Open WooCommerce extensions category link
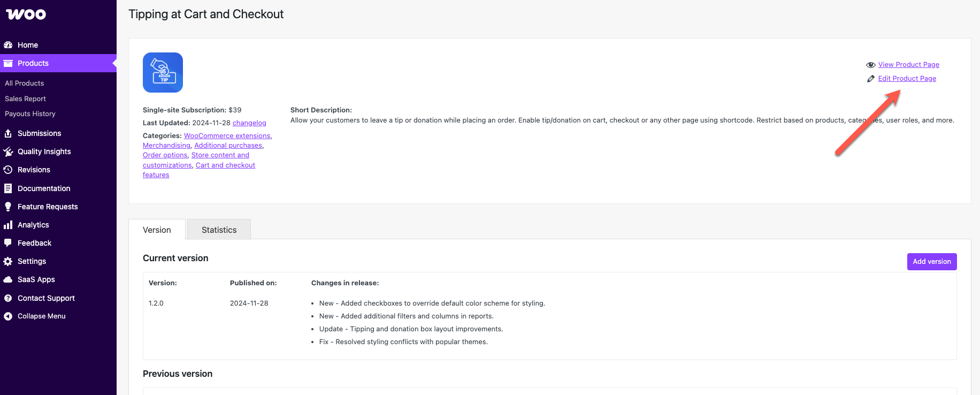This screenshot has width=980, height=395. [x=227, y=136]
